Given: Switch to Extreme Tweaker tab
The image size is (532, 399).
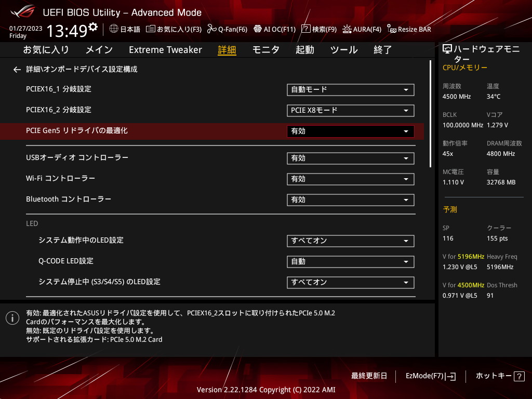Looking at the screenshot, I should click(x=165, y=50).
